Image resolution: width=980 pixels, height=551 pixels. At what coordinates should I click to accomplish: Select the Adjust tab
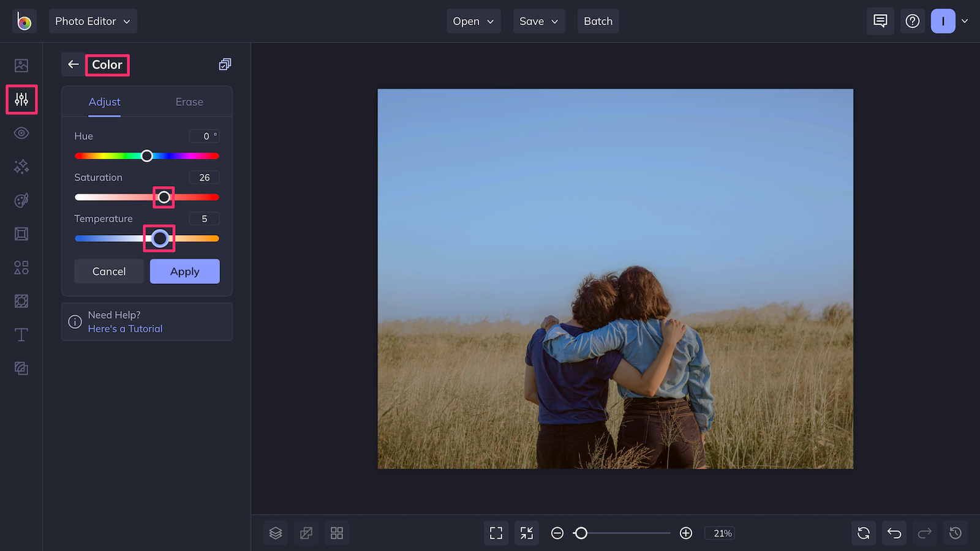[x=105, y=102]
